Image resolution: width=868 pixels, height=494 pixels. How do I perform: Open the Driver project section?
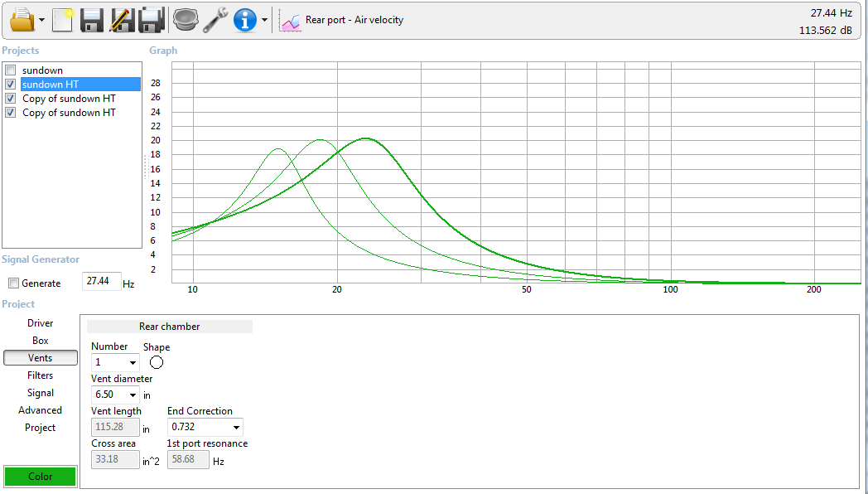(41, 323)
